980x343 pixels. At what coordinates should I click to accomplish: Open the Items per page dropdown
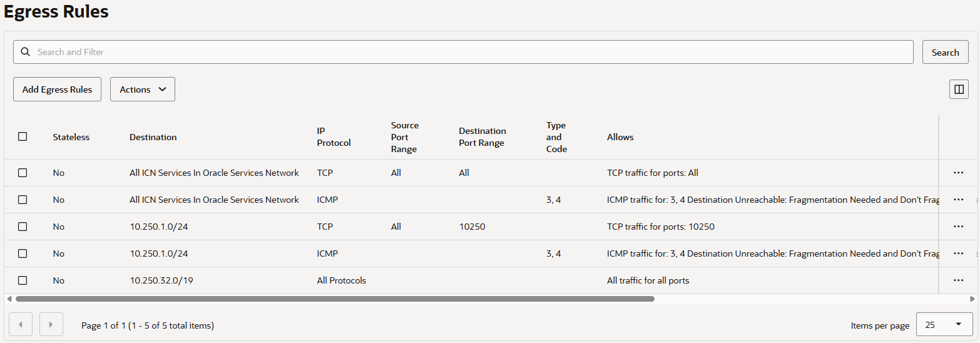(x=944, y=325)
